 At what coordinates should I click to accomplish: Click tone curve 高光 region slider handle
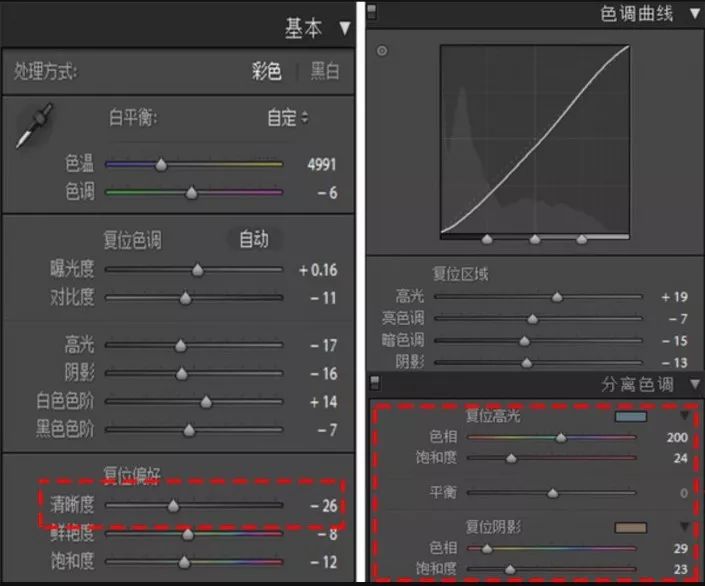pyautogui.click(x=557, y=297)
